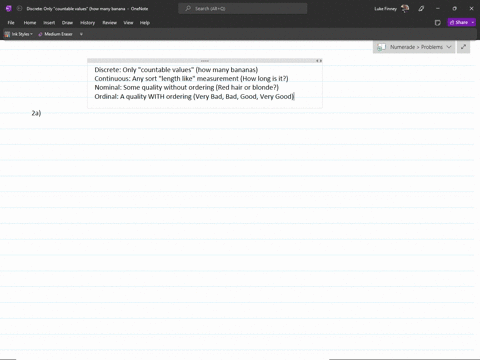Open the sticky notes feed icon

tap(438, 23)
